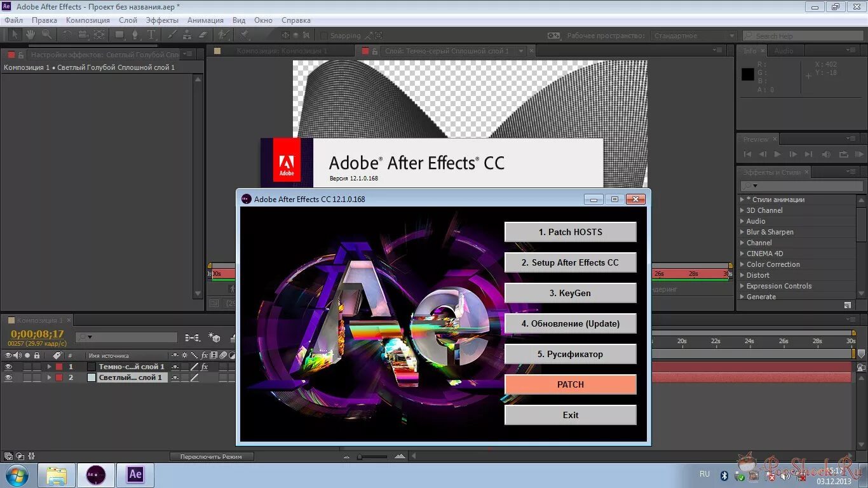Screen dimensions: 868x488
Task: Select the Puppet Pin tool
Action: coord(245,35)
